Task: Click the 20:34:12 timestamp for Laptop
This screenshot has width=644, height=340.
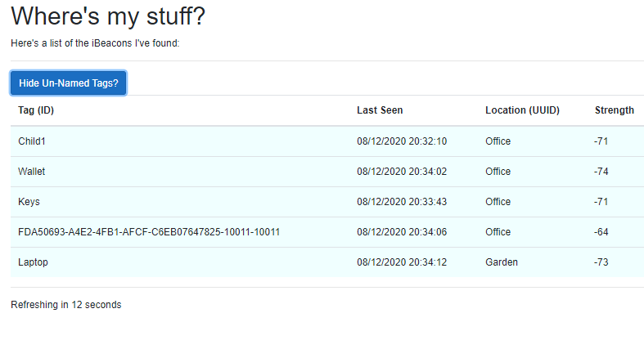Action: pyautogui.click(x=402, y=262)
